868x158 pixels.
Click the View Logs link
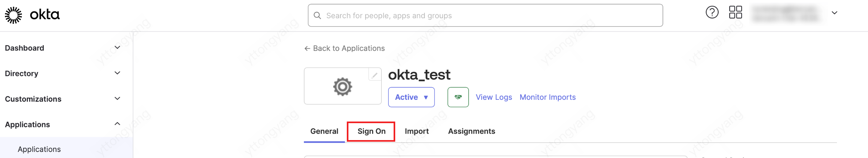(493, 97)
